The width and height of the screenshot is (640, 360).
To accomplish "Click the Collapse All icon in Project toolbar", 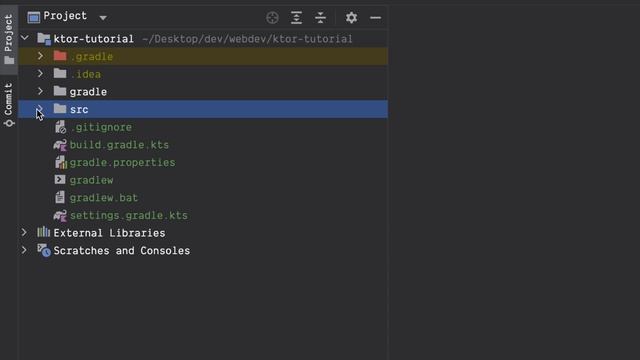I will tap(320, 18).
